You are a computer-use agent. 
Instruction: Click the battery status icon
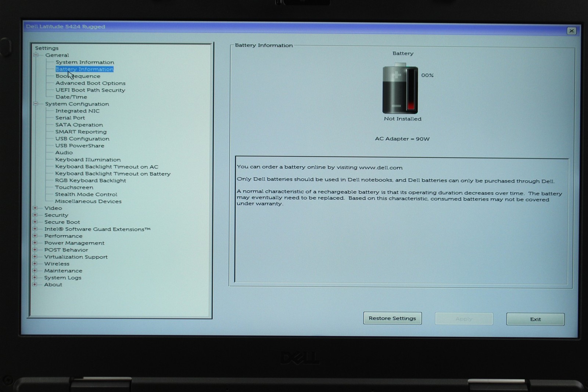pos(400,89)
